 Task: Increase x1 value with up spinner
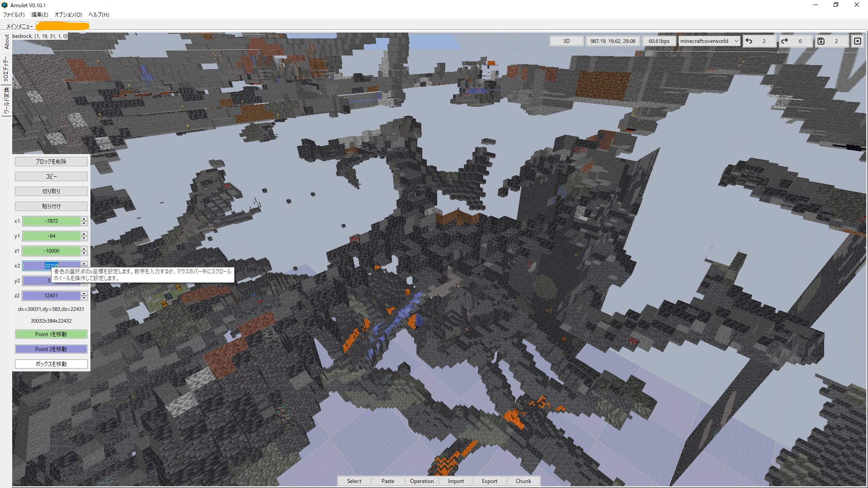point(84,219)
